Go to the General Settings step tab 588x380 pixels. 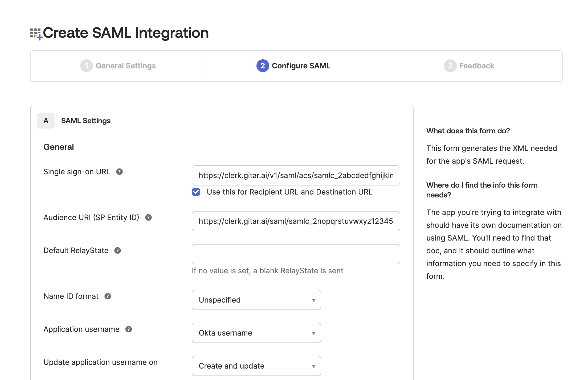(x=126, y=66)
